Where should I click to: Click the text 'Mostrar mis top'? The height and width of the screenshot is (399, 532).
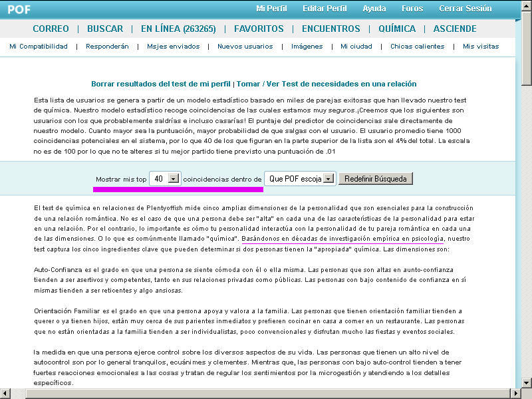click(x=121, y=179)
